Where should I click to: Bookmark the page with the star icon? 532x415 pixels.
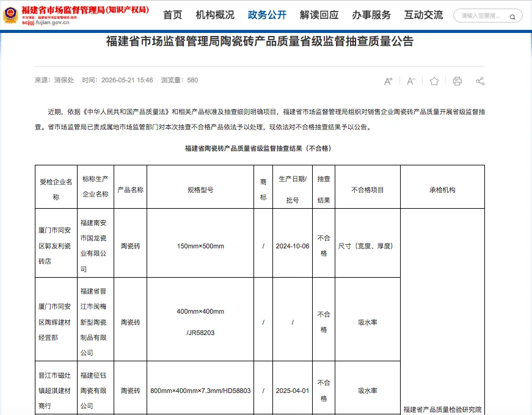434,81
